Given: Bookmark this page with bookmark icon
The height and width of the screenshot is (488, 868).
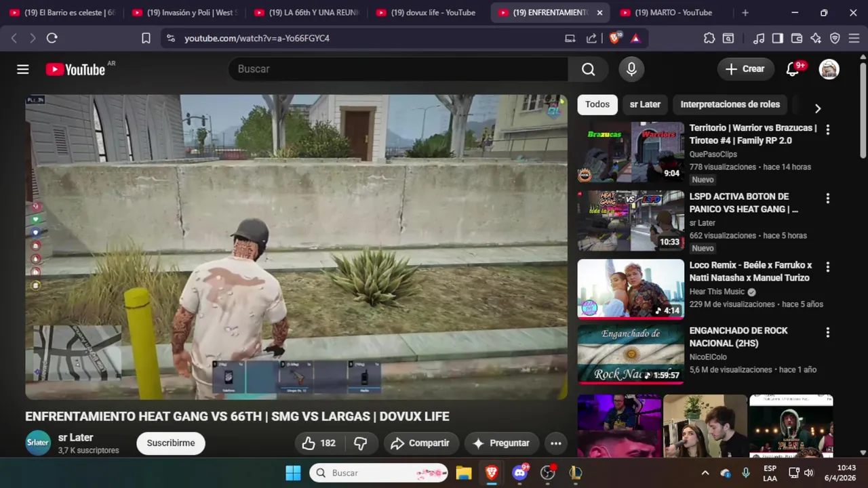Looking at the screenshot, I should pyautogui.click(x=146, y=39).
